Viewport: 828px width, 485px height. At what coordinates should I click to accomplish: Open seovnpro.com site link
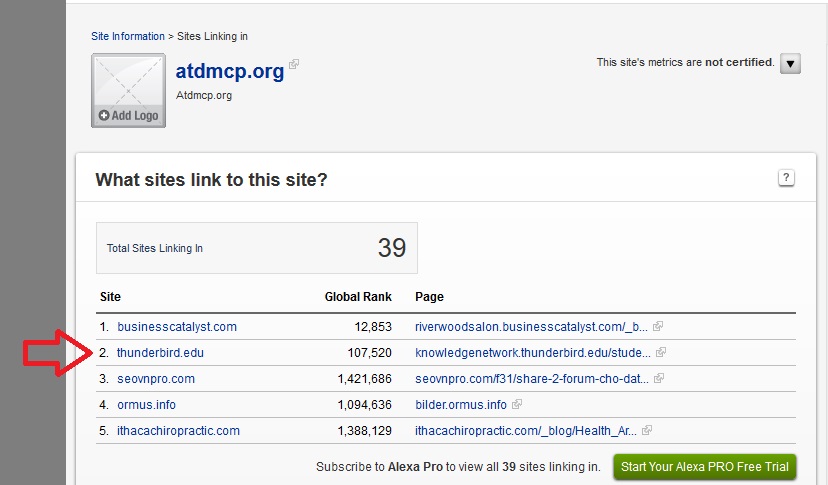pyautogui.click(x=156, y=379)
